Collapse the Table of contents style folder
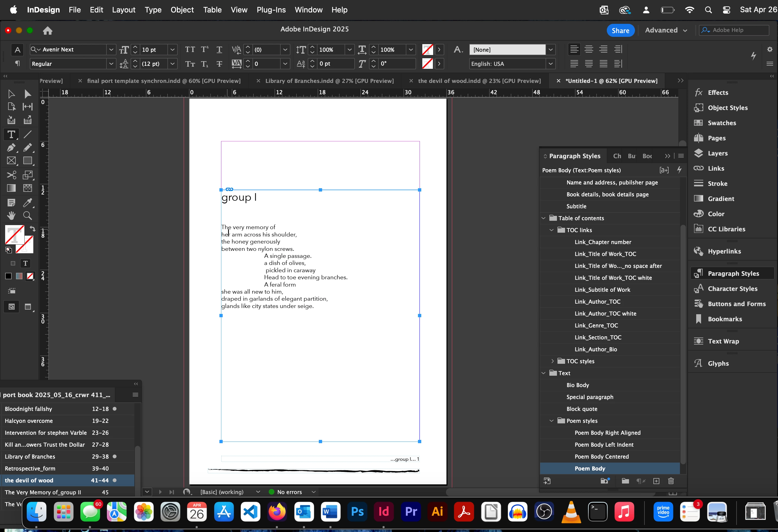This screenshot has width=778, height=532. coord(544,218)
